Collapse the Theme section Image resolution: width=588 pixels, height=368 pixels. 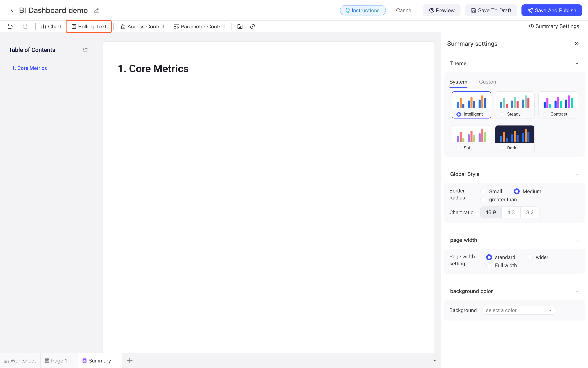point(577,63)
